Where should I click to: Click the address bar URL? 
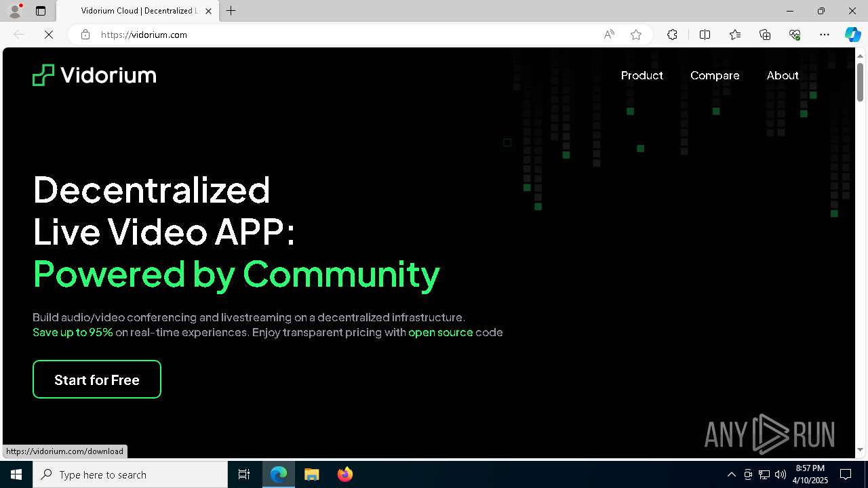pos(144,35)
